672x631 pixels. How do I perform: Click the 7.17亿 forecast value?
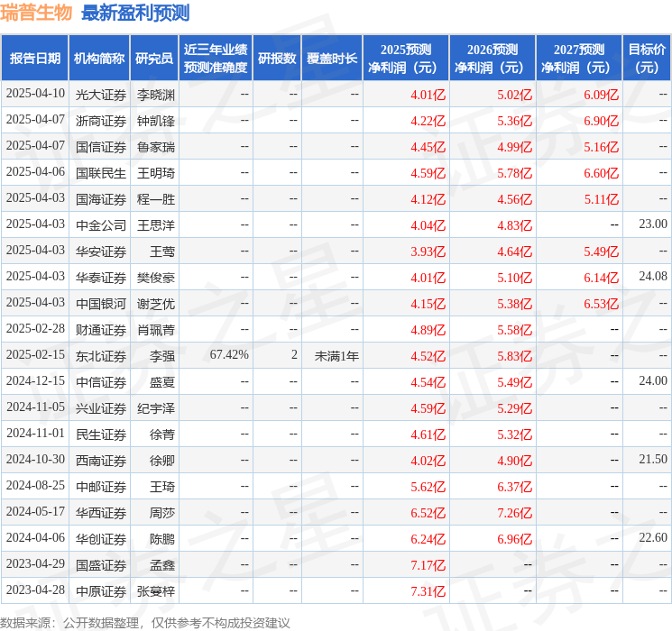tap(428, 565)
